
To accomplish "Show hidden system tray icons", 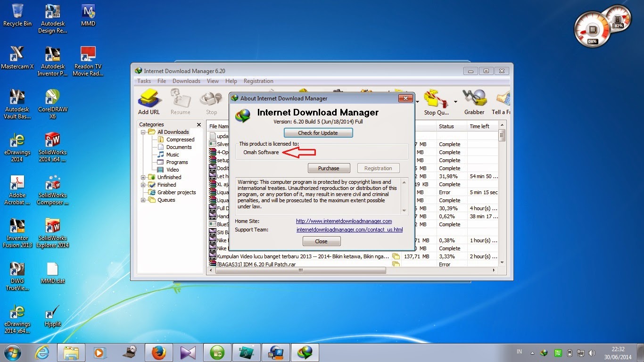I will point(533,353).
